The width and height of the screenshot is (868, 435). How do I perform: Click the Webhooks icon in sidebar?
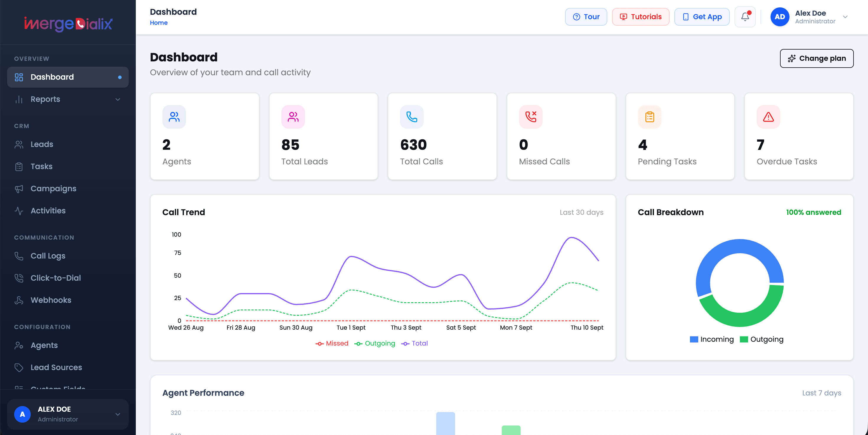19,300
